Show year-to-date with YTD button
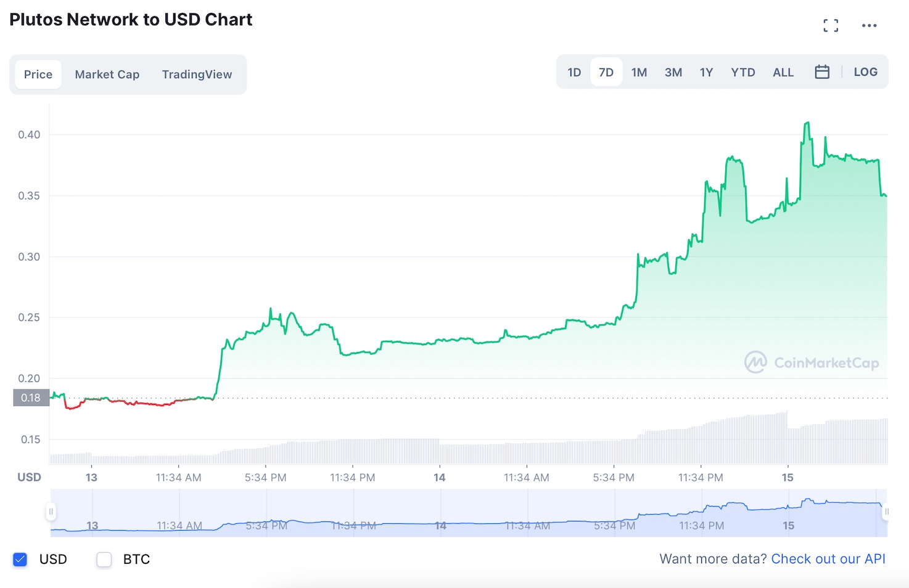The image size is (909, 588). pos(742,71)
